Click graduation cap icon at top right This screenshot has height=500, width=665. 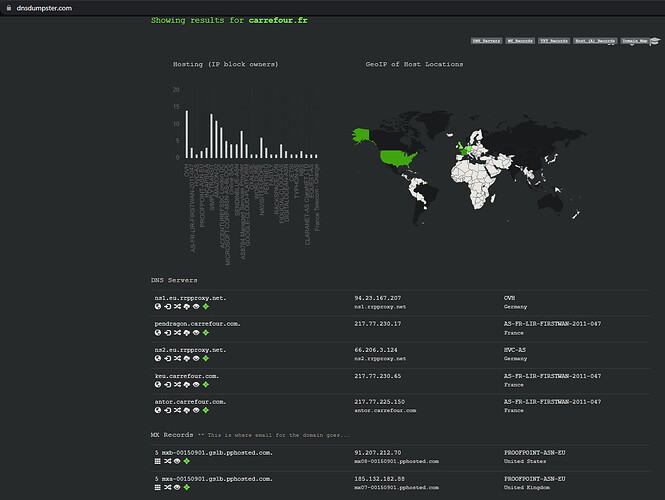pos(655,41)
